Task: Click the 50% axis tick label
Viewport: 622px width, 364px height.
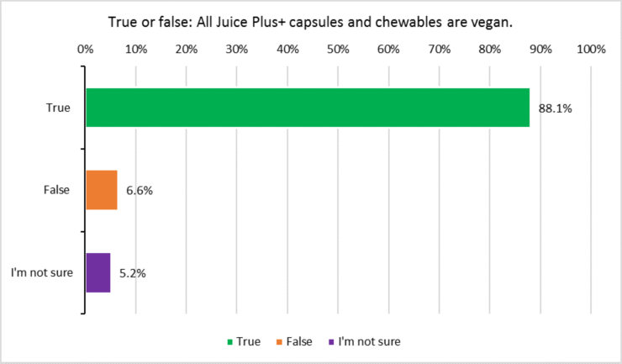Action: [338, 50]
